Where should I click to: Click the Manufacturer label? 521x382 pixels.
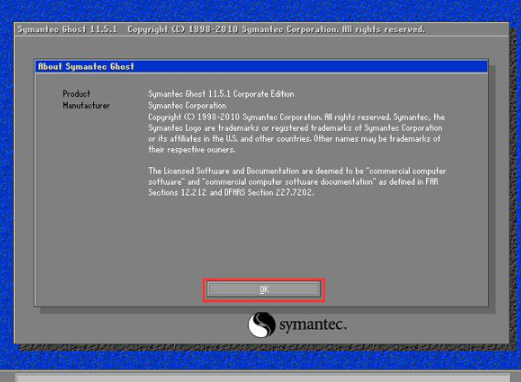pyautogui.click(x=86, y=105)
